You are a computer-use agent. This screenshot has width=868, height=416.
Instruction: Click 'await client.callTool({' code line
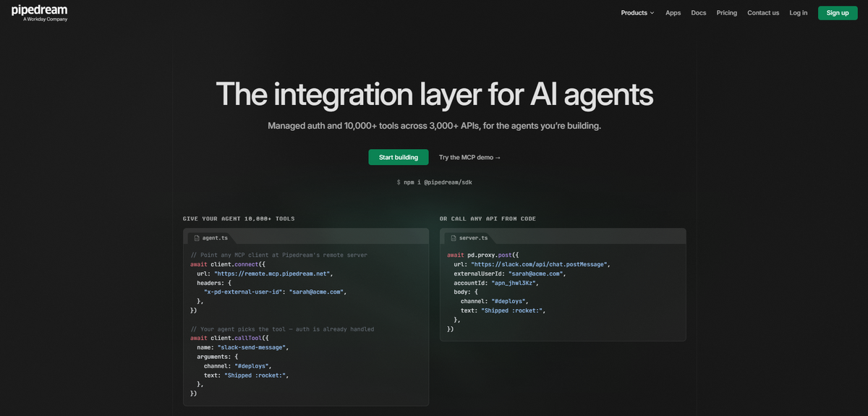(x=229, y=338)
